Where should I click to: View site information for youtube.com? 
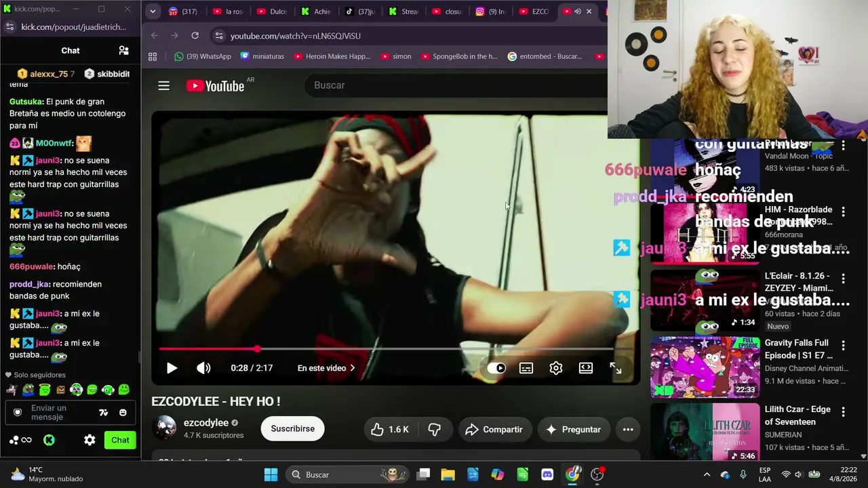point(218,36)
